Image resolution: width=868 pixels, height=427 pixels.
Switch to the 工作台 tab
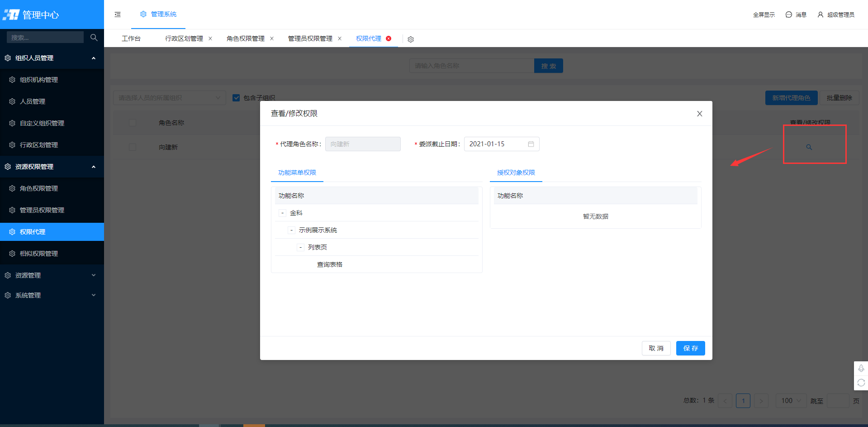click(x=131, y=38)
